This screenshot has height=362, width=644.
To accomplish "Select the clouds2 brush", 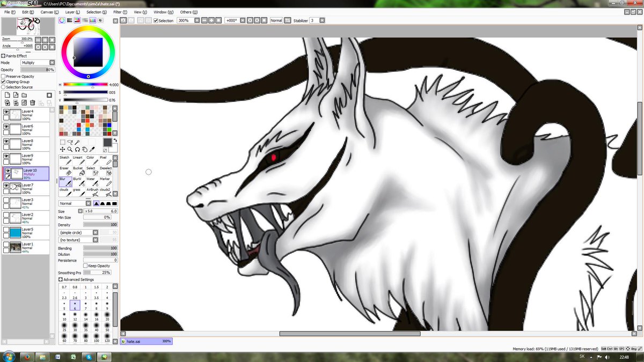I will (x=106, y=192).
